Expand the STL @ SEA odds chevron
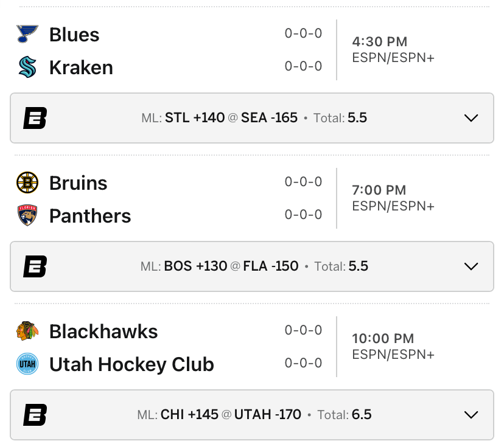Image resolution: width=504 pixels, height=441 pixels. tap(471, 118)
